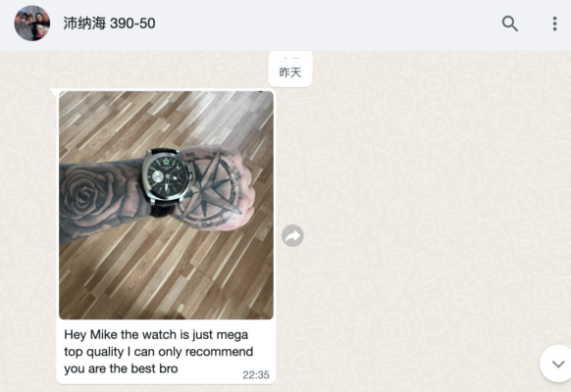The height and width of the screenshot is (392, 571).
Task: Click the 昨天 date label
Action: pos(290,70)
